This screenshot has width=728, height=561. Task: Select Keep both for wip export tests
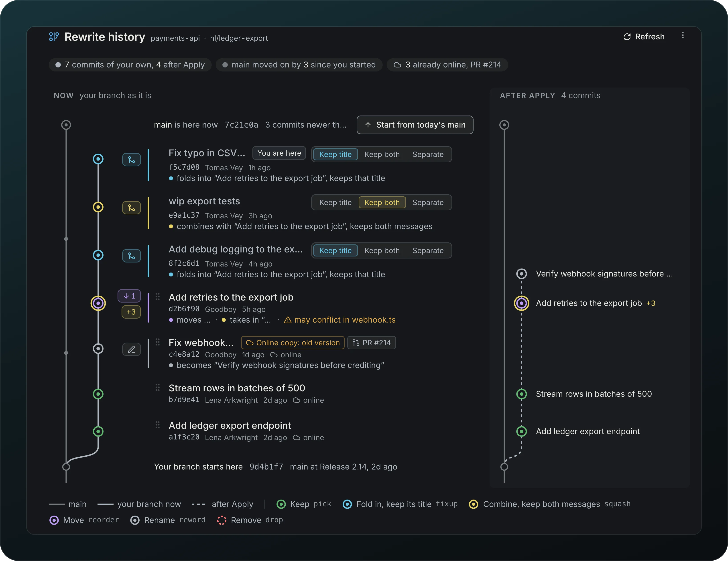[x=382, y=202]
